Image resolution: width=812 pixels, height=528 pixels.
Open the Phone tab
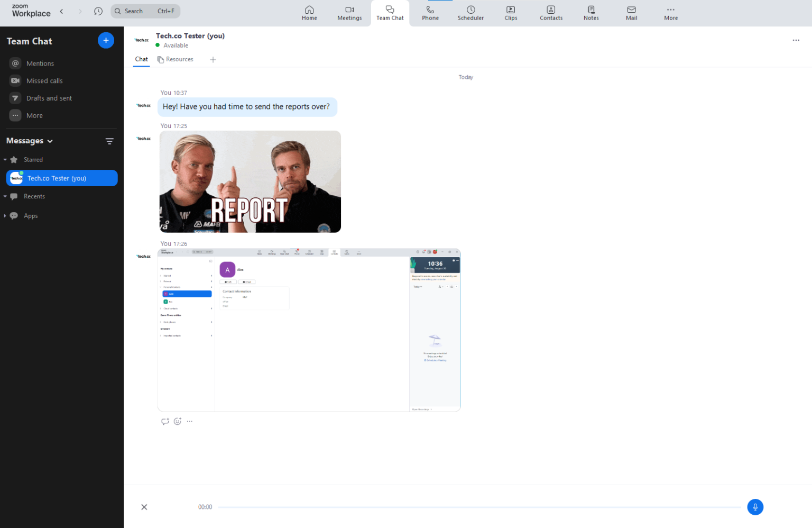[430, 13]
